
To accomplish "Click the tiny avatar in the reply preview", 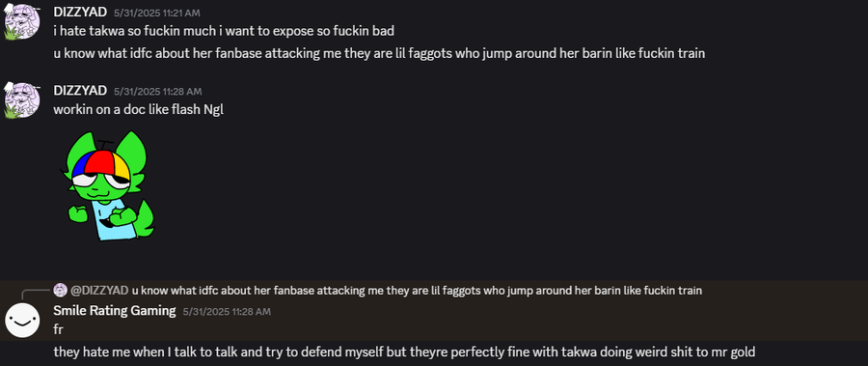I will point(61,290).
